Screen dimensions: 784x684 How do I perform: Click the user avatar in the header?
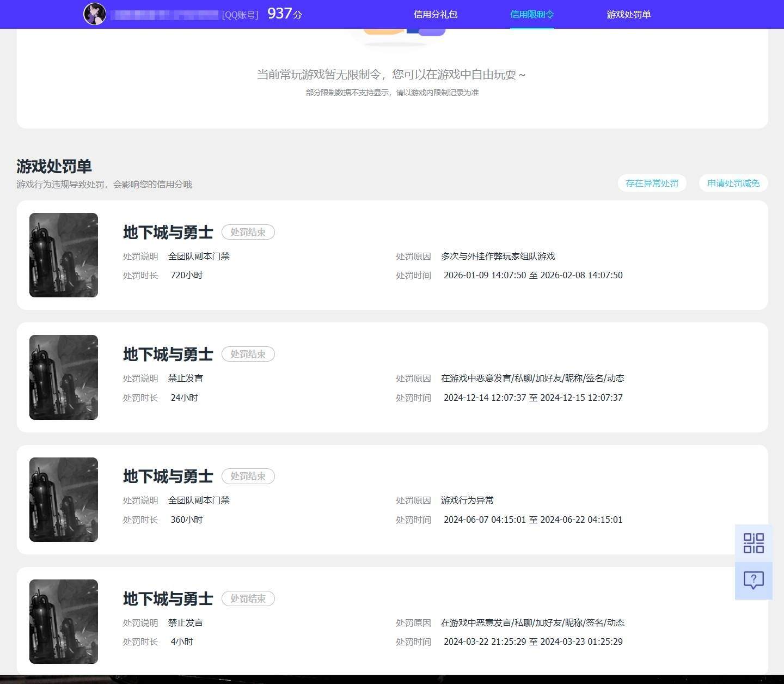coord(94,14)
